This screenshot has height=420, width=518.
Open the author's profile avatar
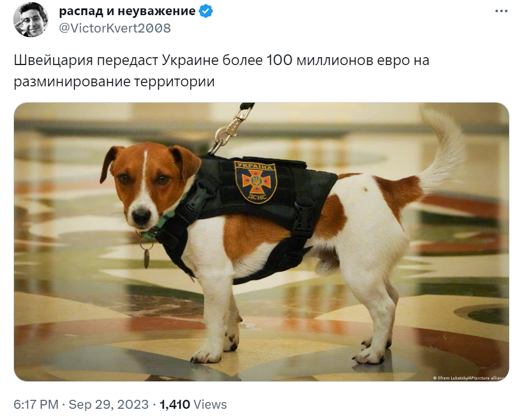[31, 20]
